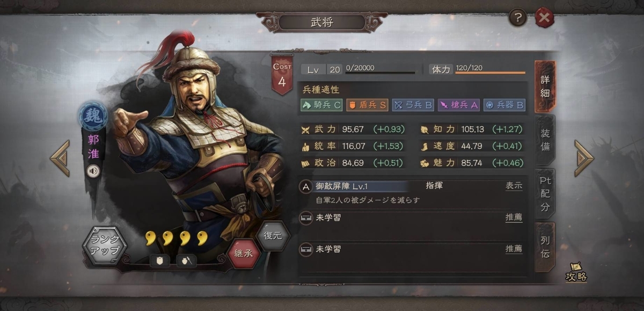Click the 復元 hexagon button

point(273,236)
